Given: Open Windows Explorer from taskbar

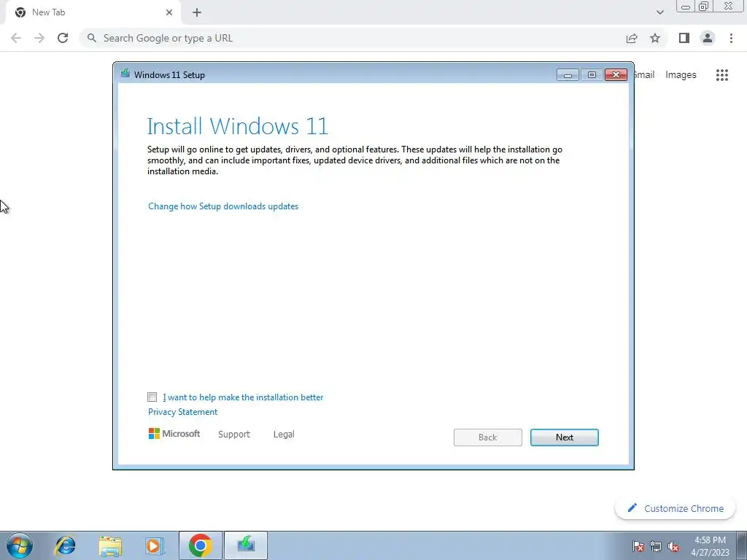Looking at the screenshot, I should [110, 545].
